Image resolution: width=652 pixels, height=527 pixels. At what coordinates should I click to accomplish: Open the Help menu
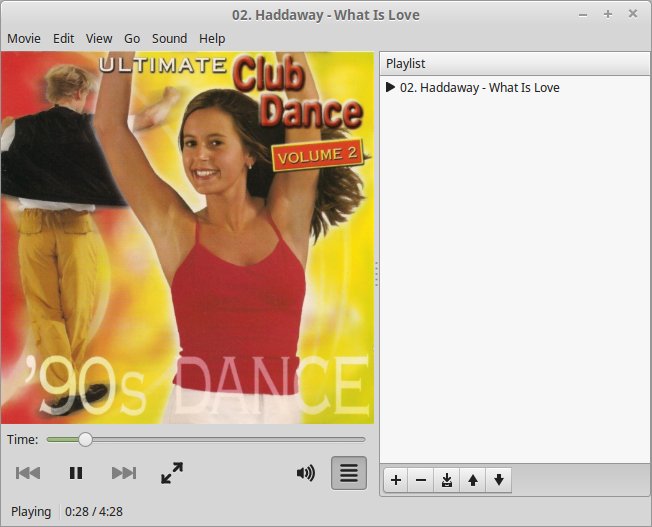[x=212, y=39]
